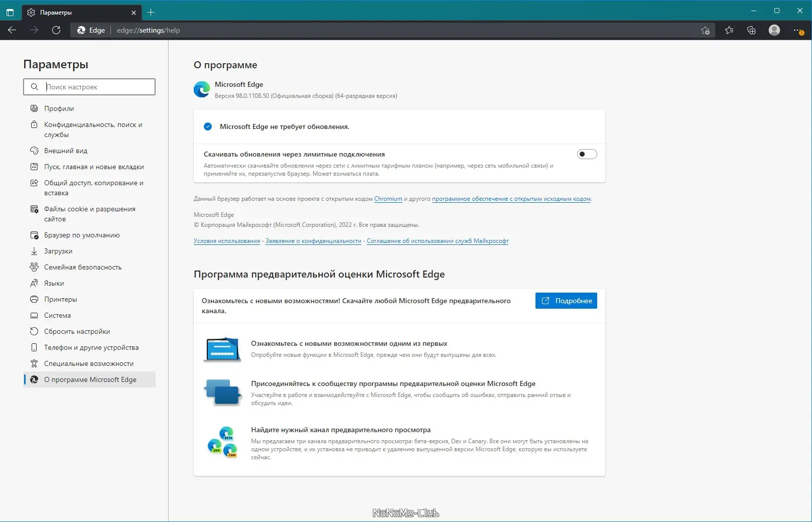
Task: Click heading Найдите нужный канал предварительного просмотра
Action: tap(341, 430)
